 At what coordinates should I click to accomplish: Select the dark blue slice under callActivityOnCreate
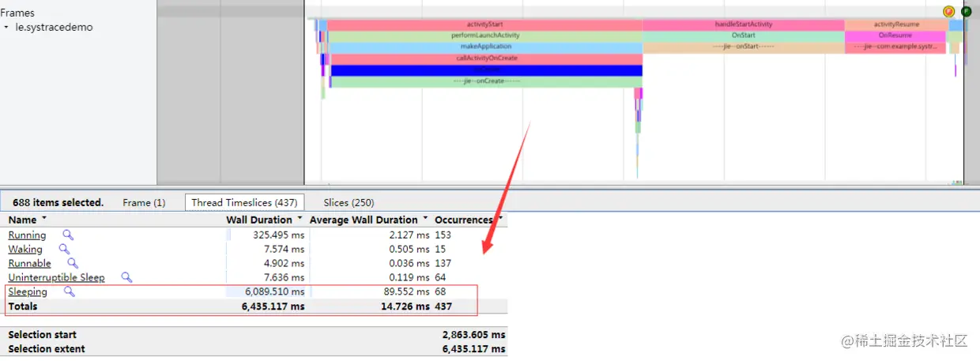[x=486, y=70]
